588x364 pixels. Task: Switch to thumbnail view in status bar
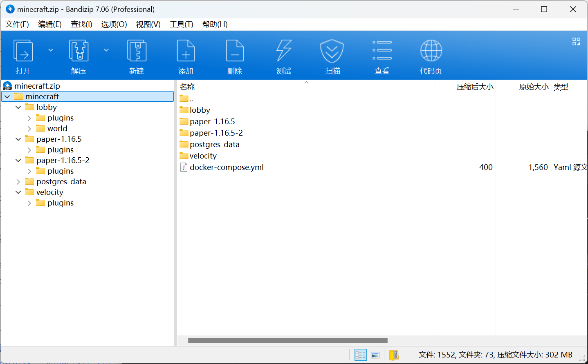[375, 355]
